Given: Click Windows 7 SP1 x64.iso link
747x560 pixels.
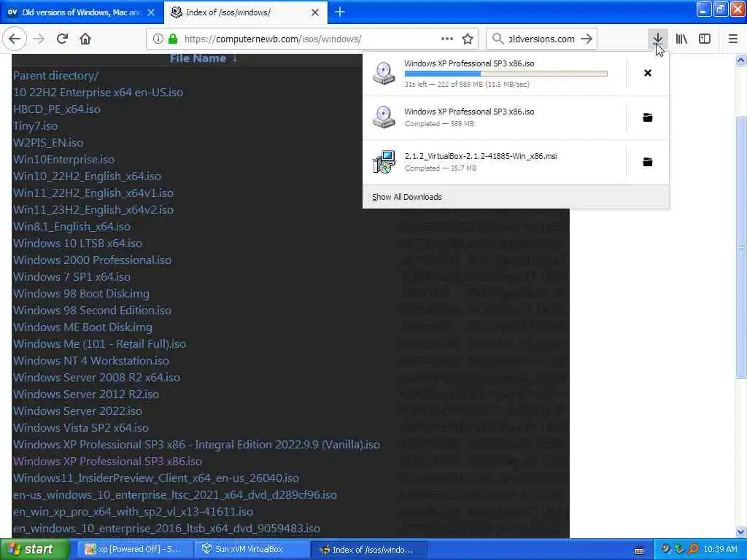Looking at the screenshot, I should (x=72, y=276).
